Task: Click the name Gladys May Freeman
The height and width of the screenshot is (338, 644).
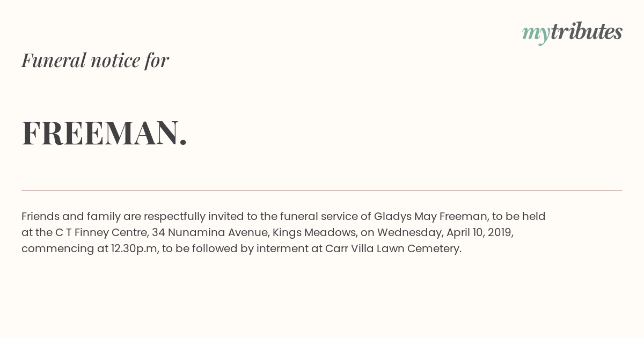Action: [431, 217]
